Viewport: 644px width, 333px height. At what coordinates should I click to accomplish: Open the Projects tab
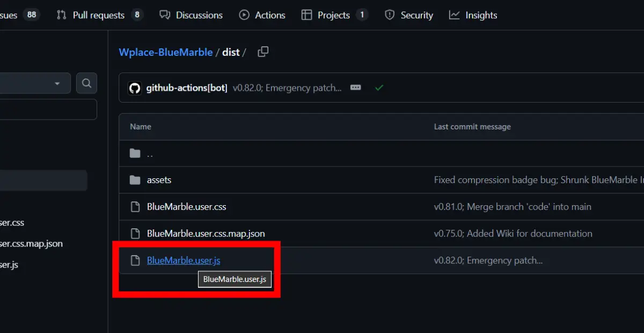pos(333,15)
